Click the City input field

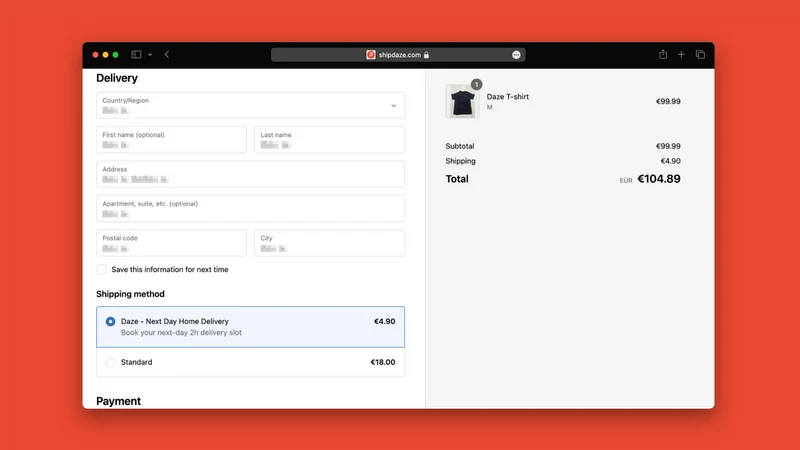[330, 243]
